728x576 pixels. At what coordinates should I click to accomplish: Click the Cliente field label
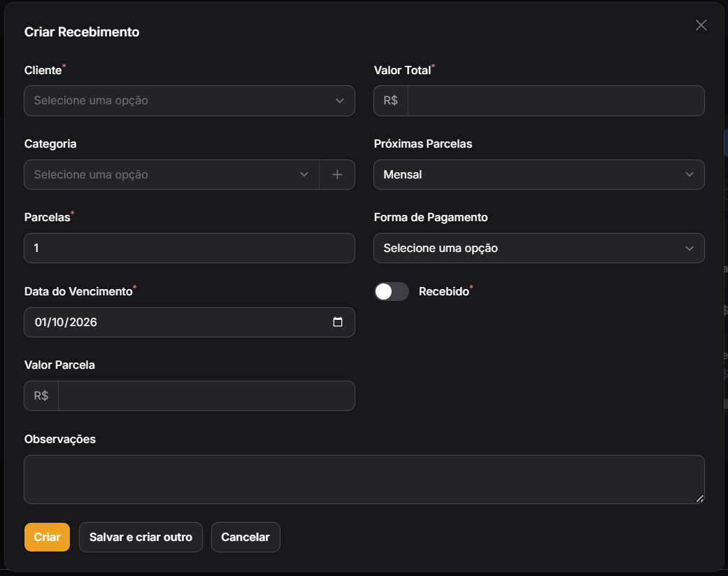tap(43, 70)
